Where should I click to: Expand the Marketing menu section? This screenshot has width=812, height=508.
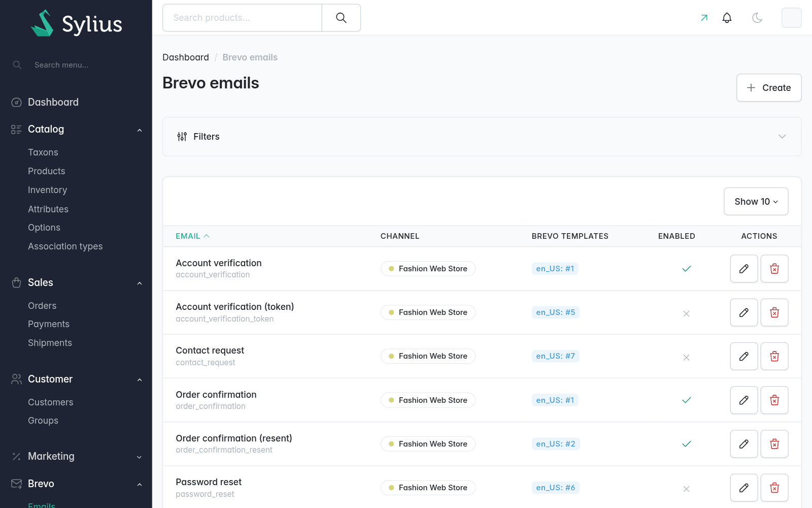point(76,457)
